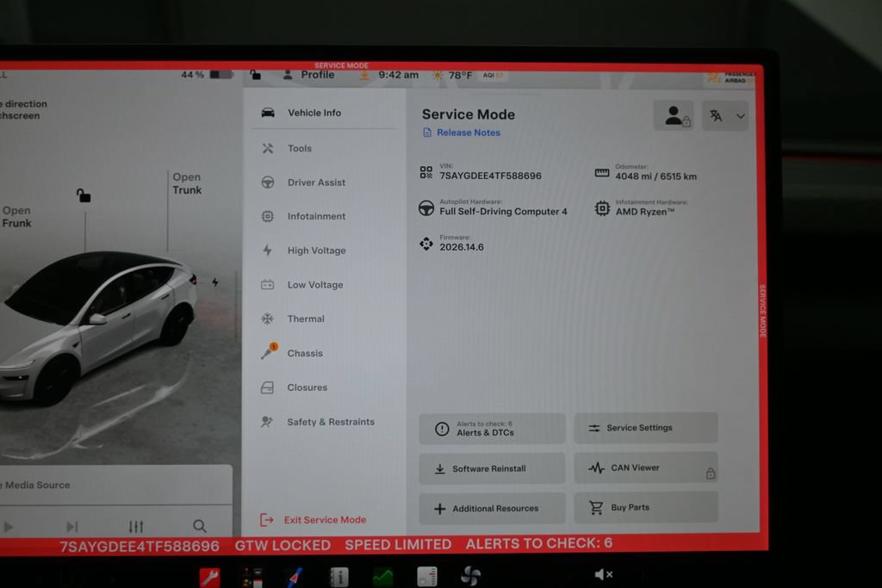Tap the odometer icon

(x=602, y=173)
